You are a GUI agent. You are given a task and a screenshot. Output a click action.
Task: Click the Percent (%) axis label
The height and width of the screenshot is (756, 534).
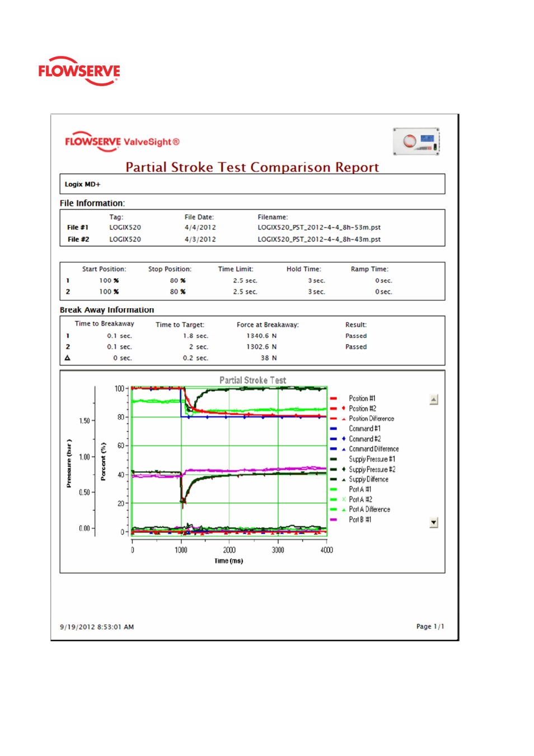coord(103,462)
